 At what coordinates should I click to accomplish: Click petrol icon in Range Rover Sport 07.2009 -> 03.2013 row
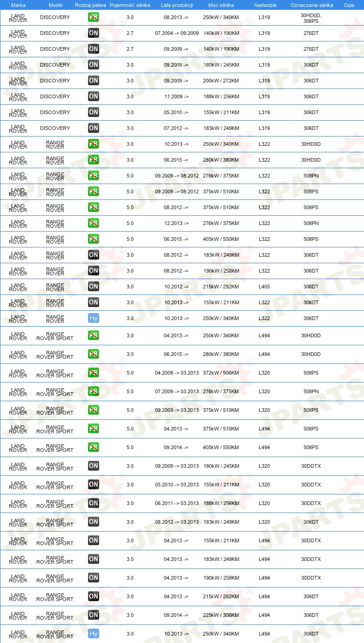click(x=94, y=391)
